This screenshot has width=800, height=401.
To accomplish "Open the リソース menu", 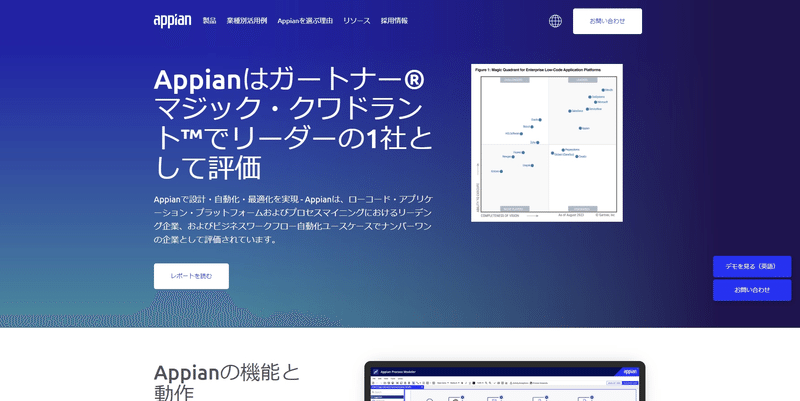I will tap(357, 21).
